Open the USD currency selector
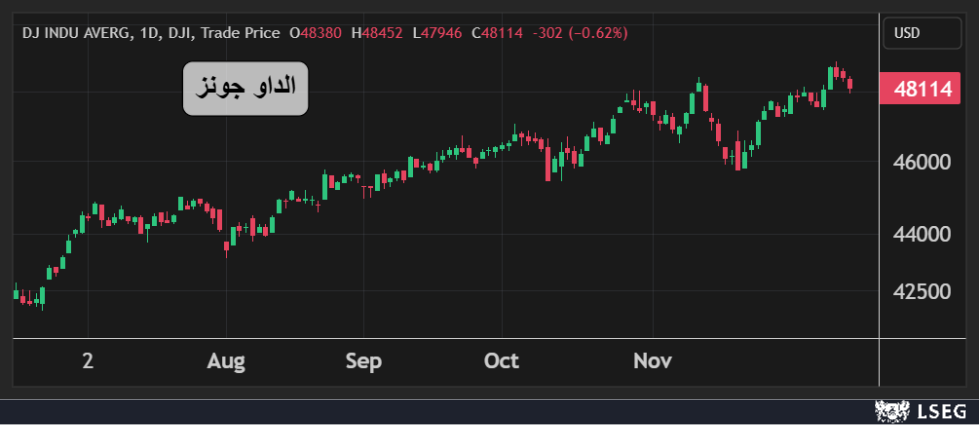The height and width of the screenshot is (425, 980). [x=907, y=33]
